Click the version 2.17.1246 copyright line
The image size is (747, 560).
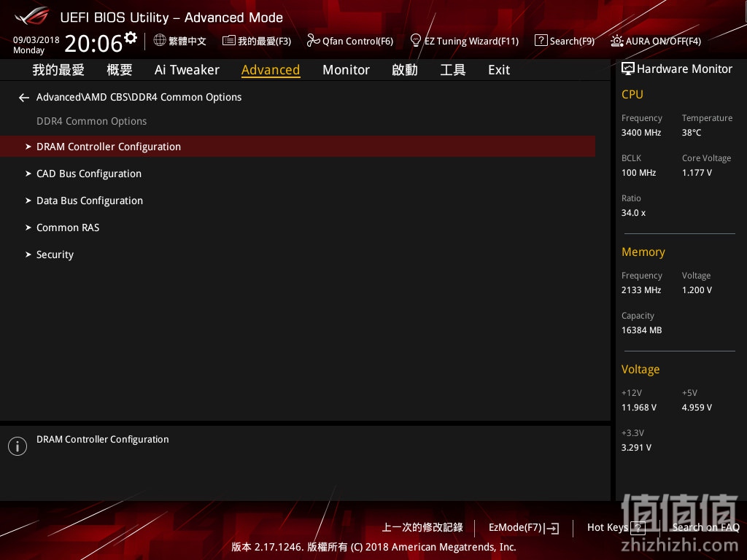click(x=374, y=547)
